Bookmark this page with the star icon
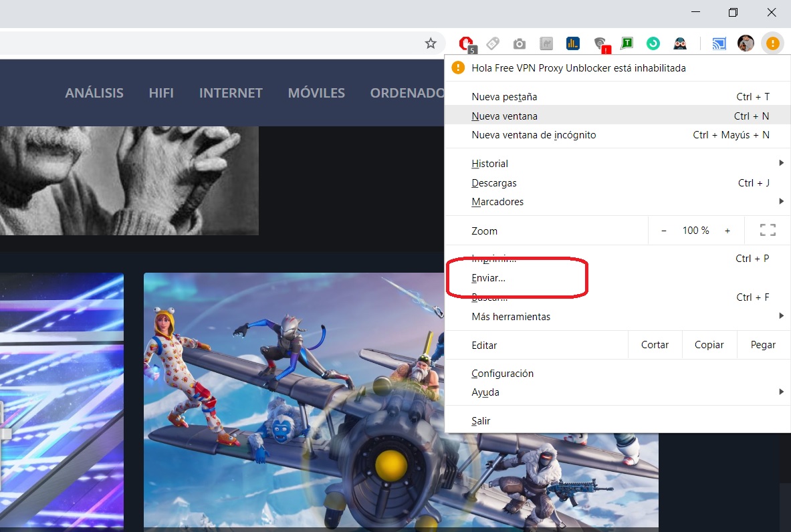791x532 pixels. pos(431,43)
